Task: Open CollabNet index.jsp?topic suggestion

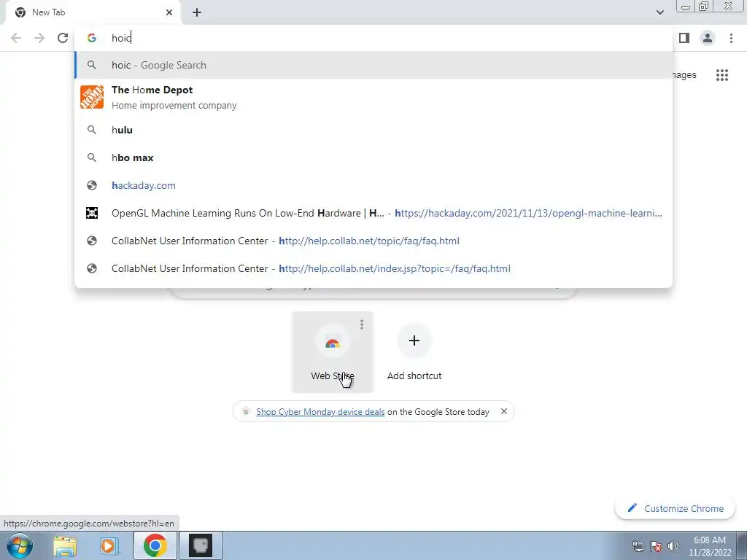Action: [373, 268]
